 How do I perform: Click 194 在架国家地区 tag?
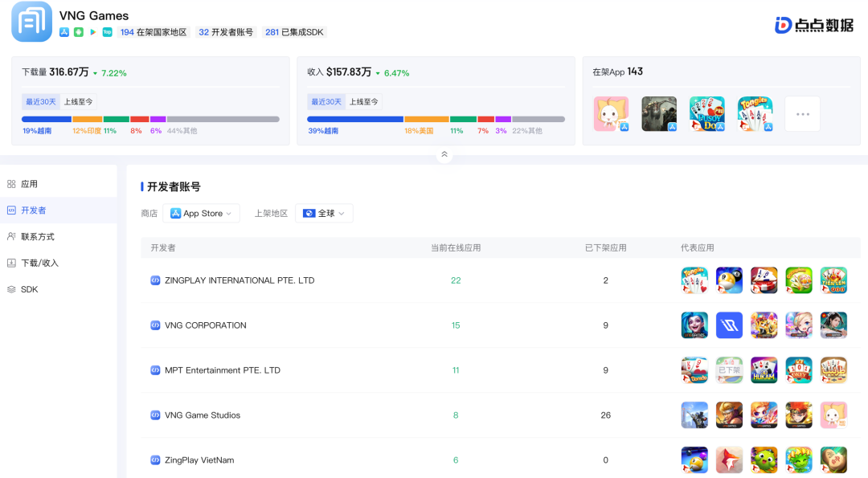point(154,32)
